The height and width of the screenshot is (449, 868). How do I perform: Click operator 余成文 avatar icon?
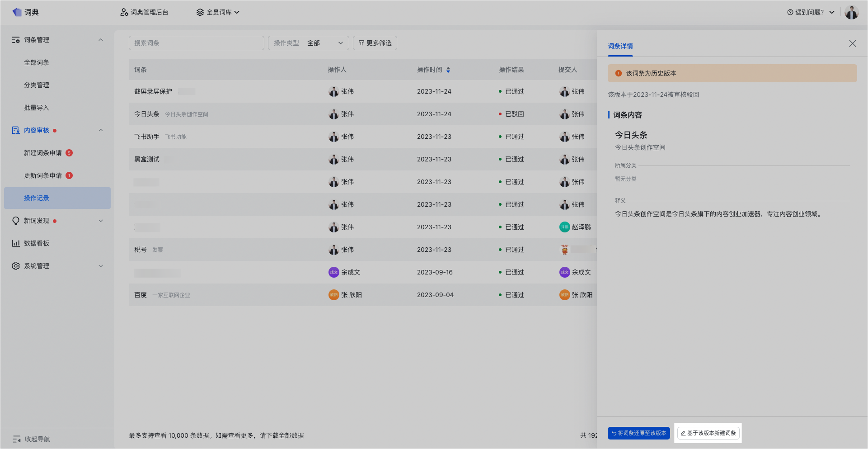tap(333, 272)
